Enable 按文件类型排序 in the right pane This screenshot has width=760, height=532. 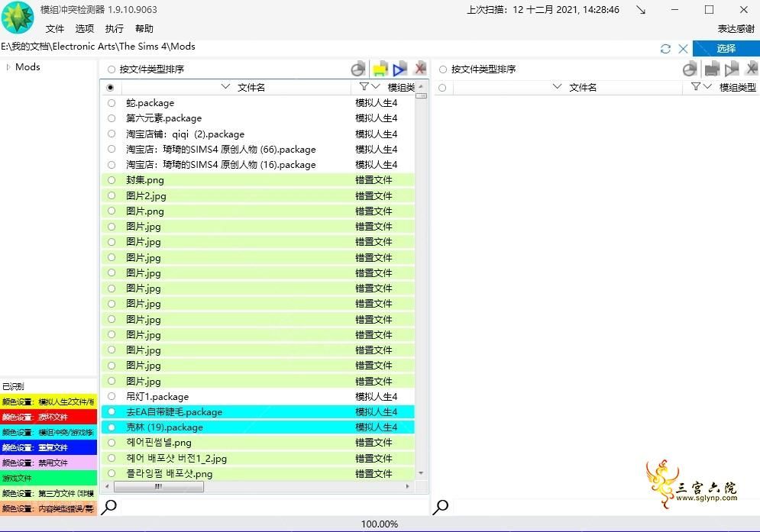click(442, 69)
